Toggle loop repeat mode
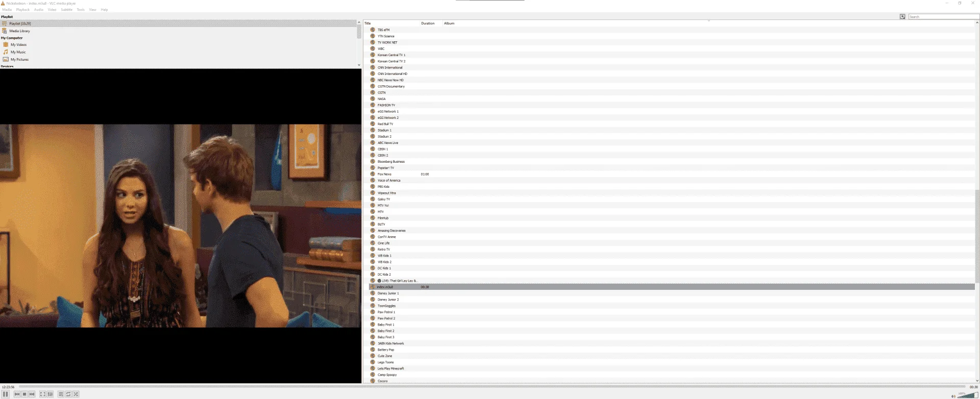Viewport: 980px width, 399px height. (68, 394)
